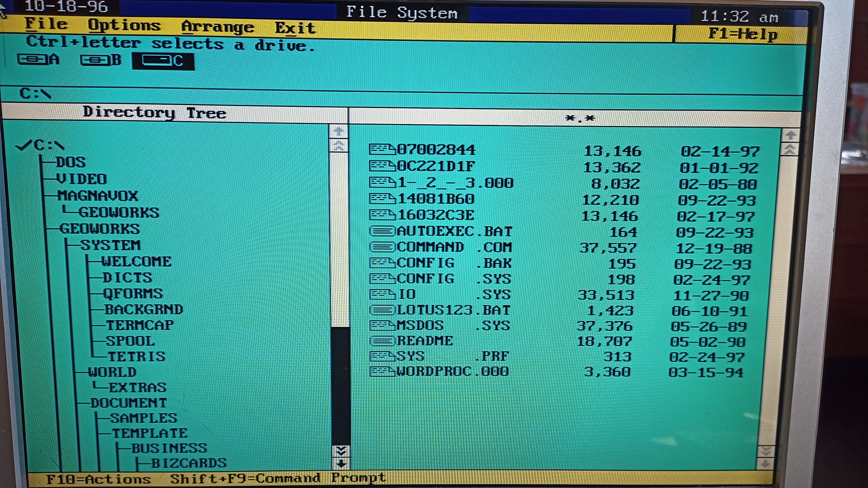Click file list page down arrow
This screenshot has height=488, width=868.
(766, 451)
